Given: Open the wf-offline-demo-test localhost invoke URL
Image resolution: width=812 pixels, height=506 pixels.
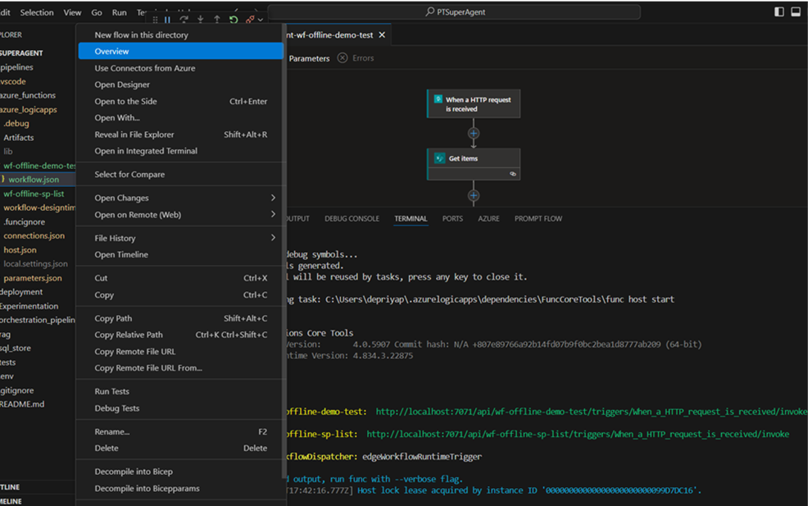Looking at the screenshot, I should (592, 412).
